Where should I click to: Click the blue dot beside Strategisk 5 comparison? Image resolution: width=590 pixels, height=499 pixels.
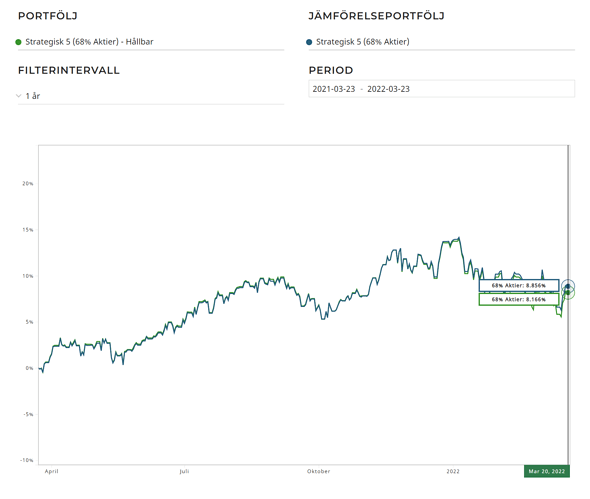coord(309,42)
